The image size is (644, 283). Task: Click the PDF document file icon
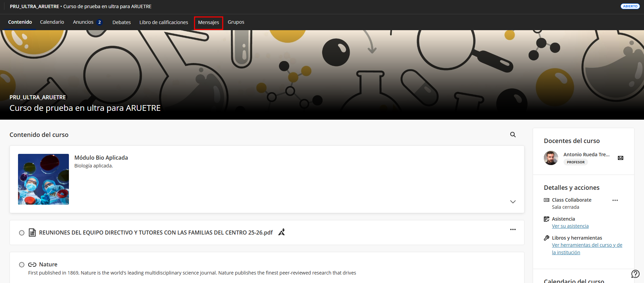pyautogui.click(x=32, y=233)
